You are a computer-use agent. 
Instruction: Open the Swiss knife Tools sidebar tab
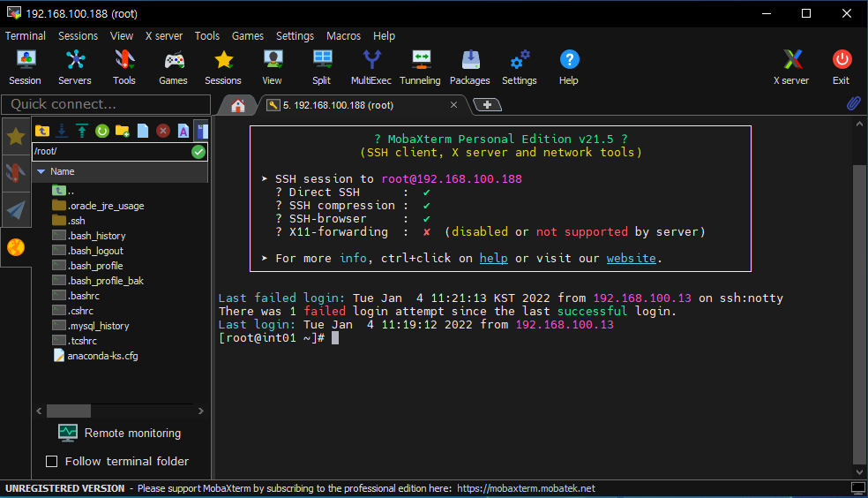16,173
